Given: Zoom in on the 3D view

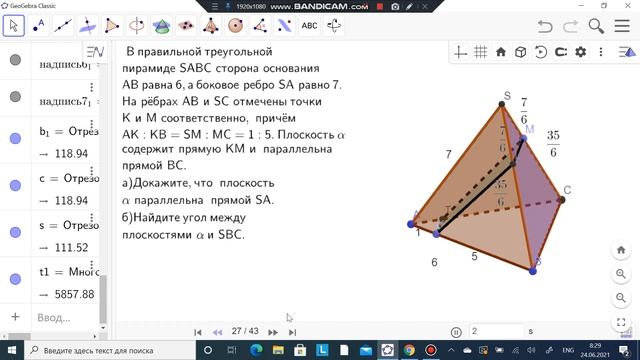Looking at the screenshot, I should 621,274.
